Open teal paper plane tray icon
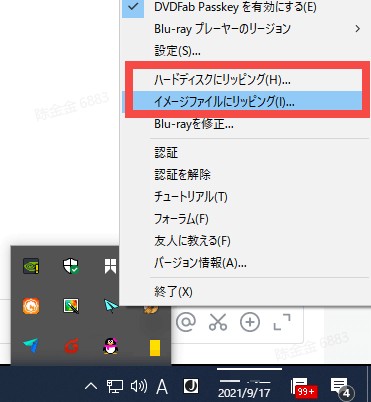The height and width of the screenshot is (402, 371). (111, 306)
